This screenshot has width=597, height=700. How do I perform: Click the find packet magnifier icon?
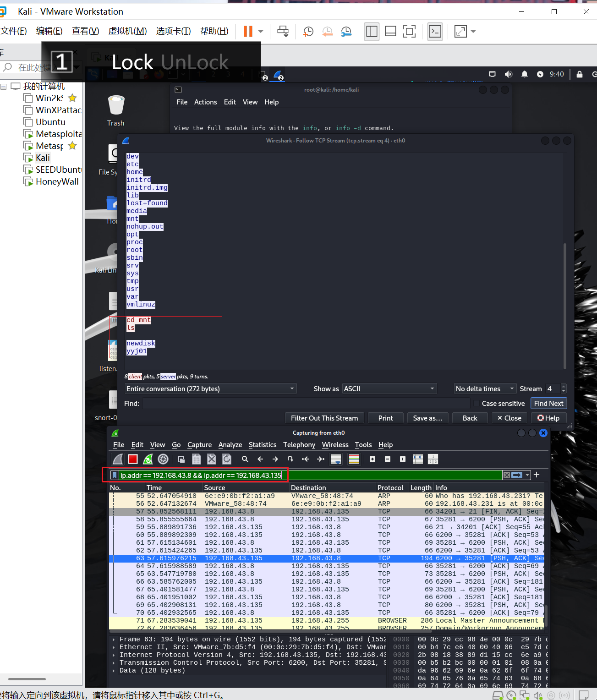(245, 459)
